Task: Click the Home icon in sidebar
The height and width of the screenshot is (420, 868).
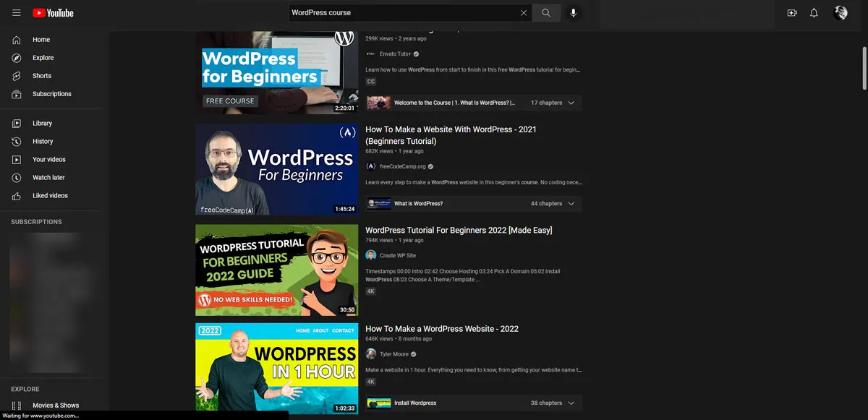Action: click(17, 40)
